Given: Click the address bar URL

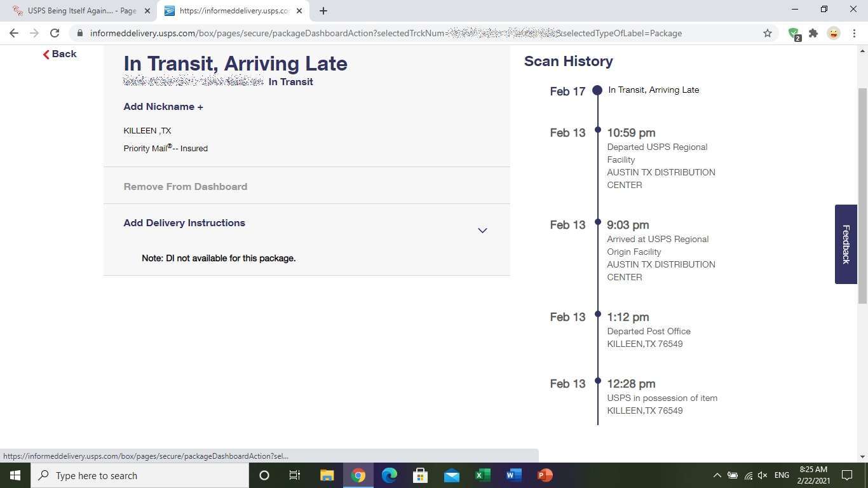Looking at the screenshot, I should click(x=386, y=33).
